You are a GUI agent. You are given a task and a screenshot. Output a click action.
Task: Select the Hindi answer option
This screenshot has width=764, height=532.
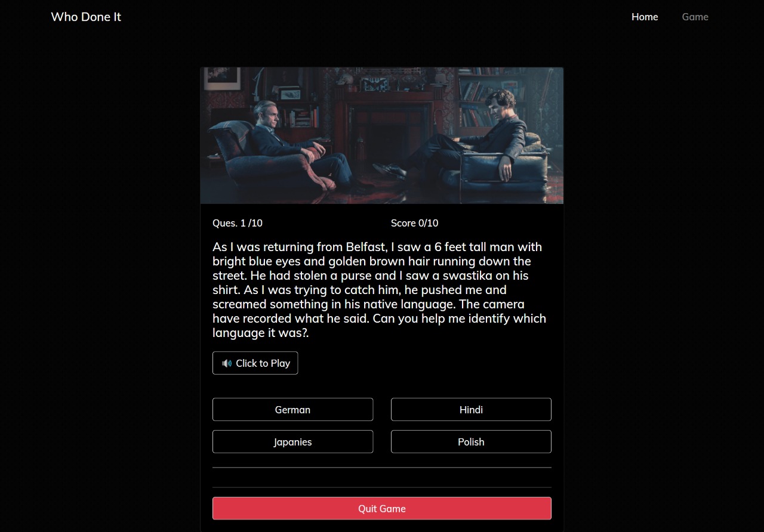[x=471, y=410]
